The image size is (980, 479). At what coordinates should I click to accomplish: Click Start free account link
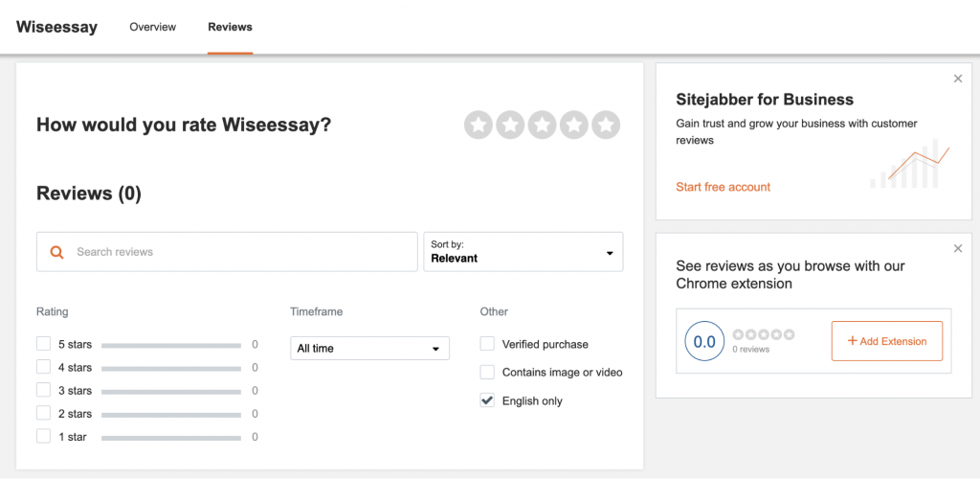pos(724,187)
